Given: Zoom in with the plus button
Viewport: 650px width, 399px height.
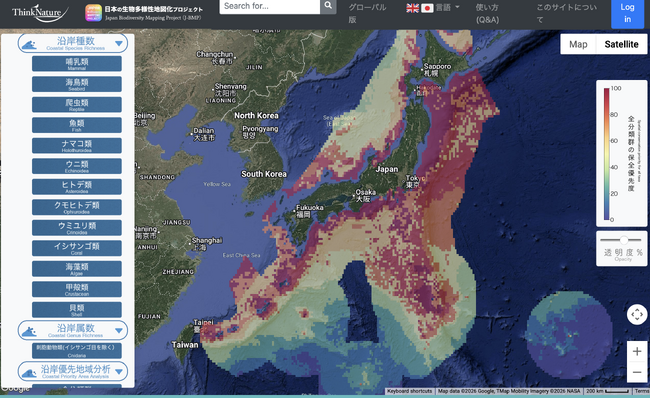Looking at the screenshot, I should click(x=637, y=351).
